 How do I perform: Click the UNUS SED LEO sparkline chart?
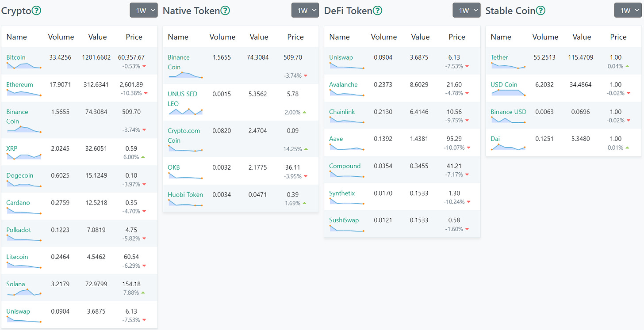pos(185,112)
